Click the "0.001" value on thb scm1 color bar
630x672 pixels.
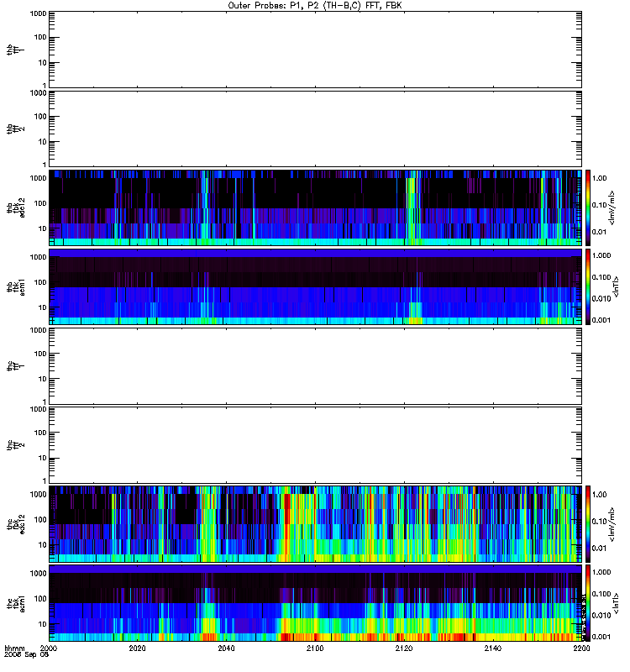tap(601, 320)
